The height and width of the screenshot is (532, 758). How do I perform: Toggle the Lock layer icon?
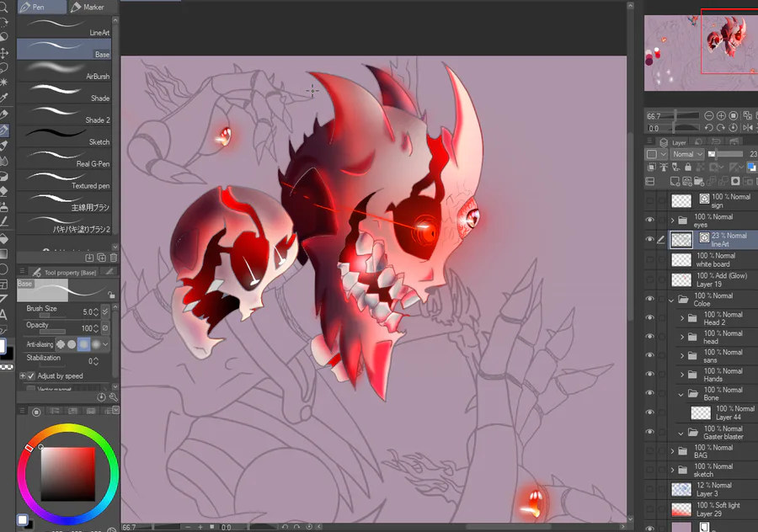point(688,168)
